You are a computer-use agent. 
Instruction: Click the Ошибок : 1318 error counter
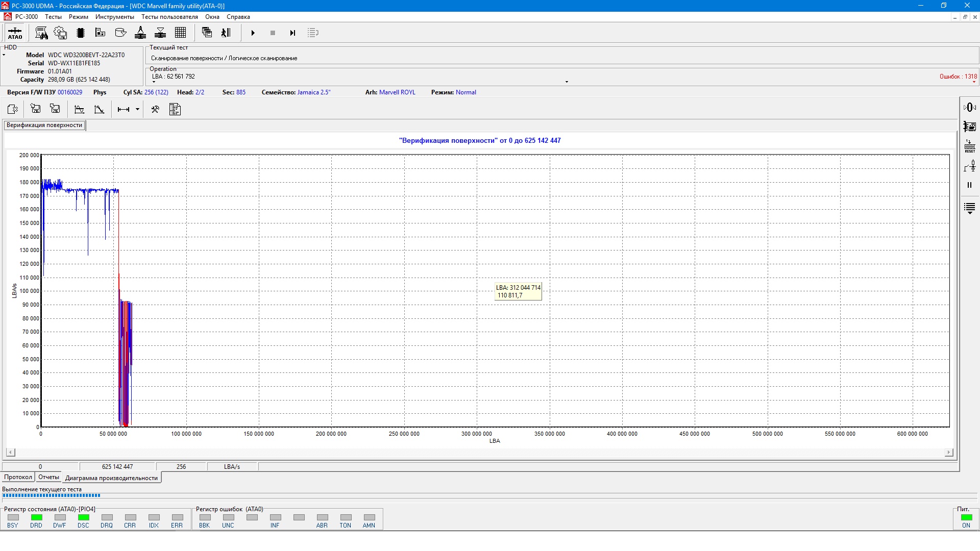958,77
